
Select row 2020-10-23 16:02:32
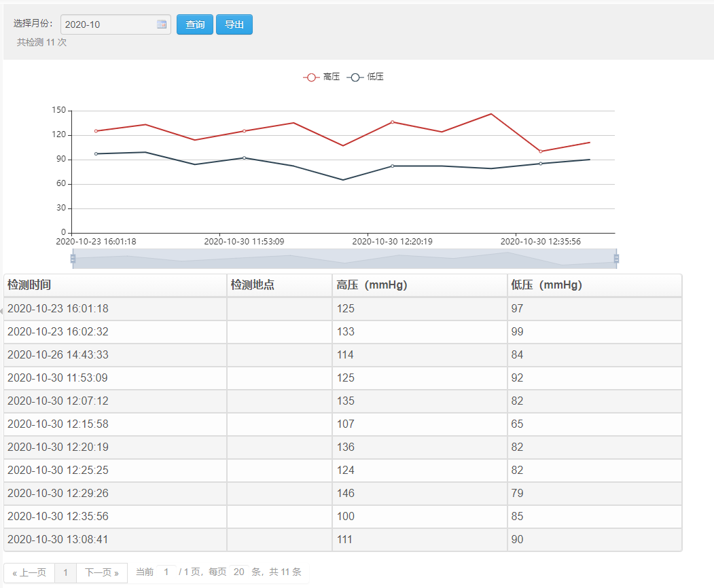click(343, 332)
